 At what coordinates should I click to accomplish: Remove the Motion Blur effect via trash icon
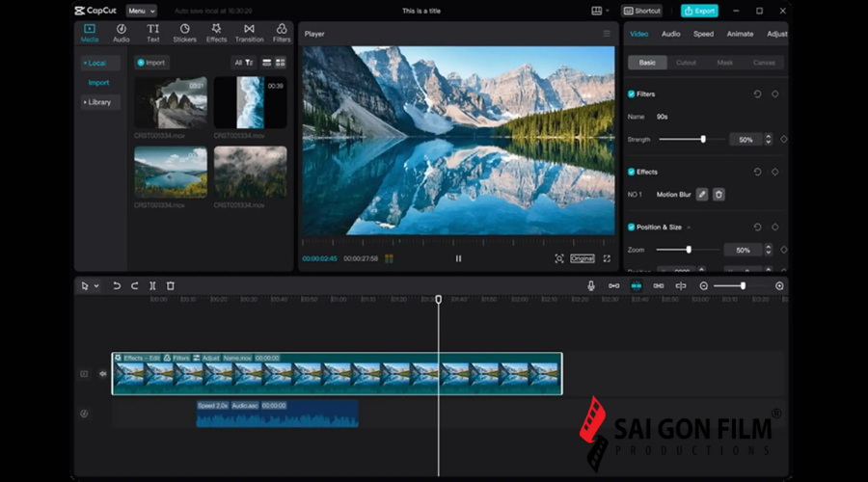719,195
